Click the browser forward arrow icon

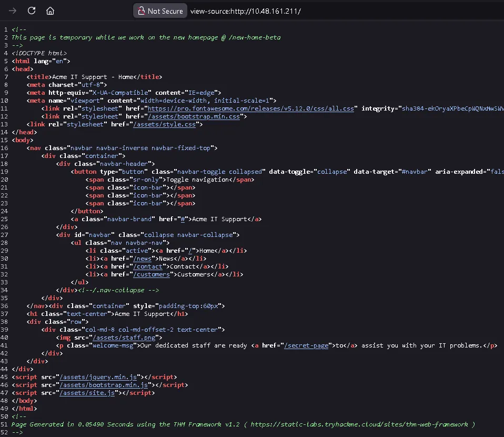click(x=13, y=11)
